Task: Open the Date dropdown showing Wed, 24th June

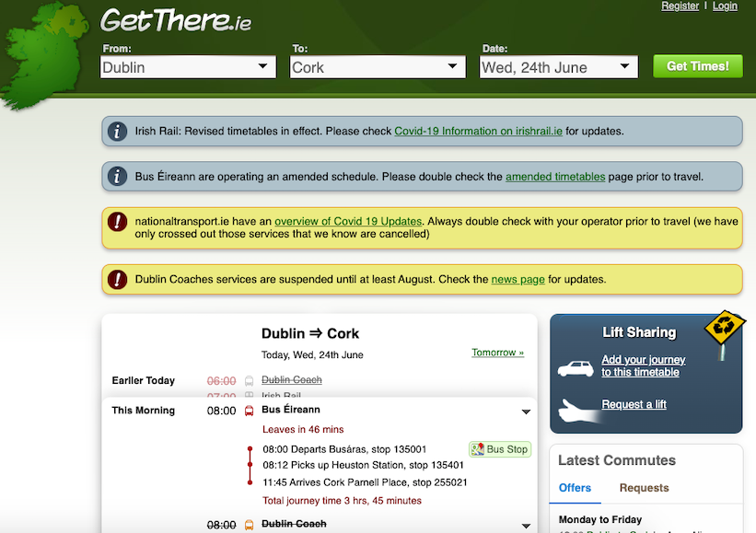Action: click(x=559, y=67)
